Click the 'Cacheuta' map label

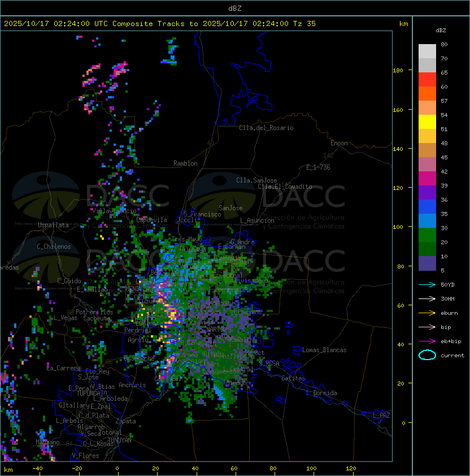point(97,318)
